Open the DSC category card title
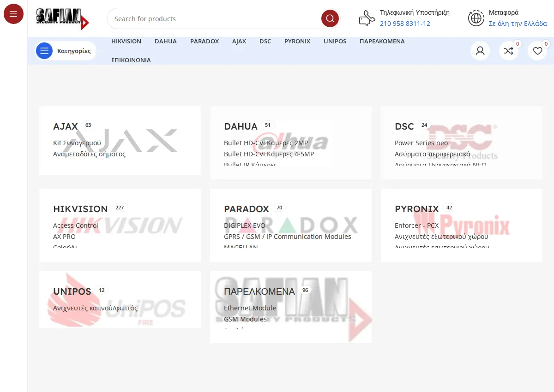554x392 pixels. [404, 126]
